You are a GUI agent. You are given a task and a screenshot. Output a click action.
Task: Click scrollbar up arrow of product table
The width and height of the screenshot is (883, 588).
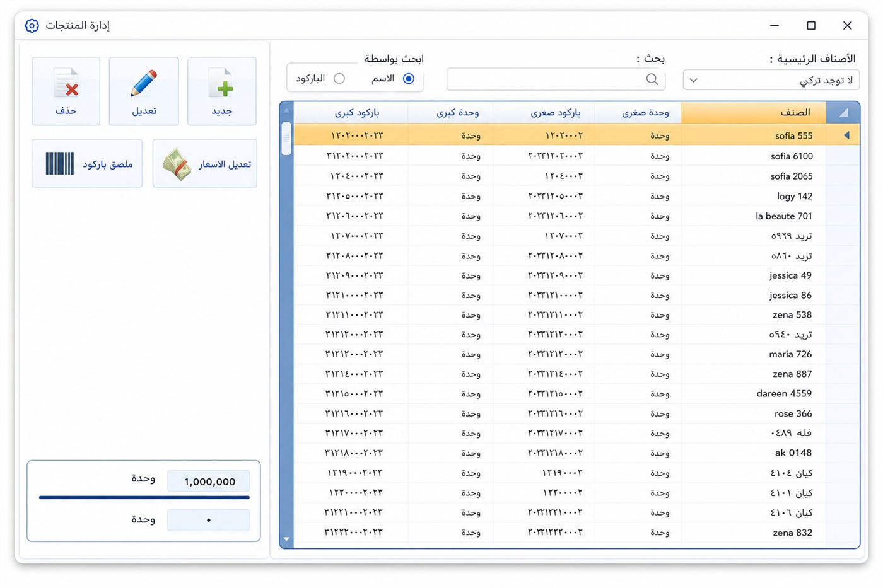click(x=286, y=110)
